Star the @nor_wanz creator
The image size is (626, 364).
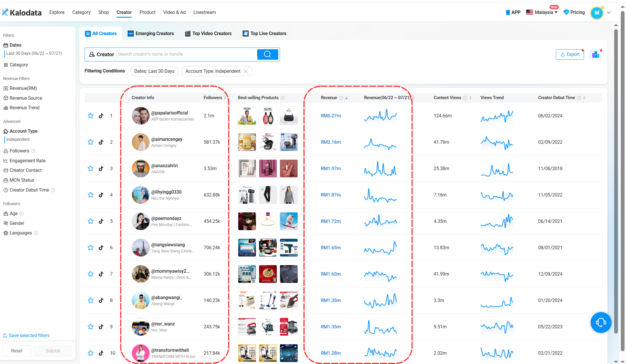90,327
